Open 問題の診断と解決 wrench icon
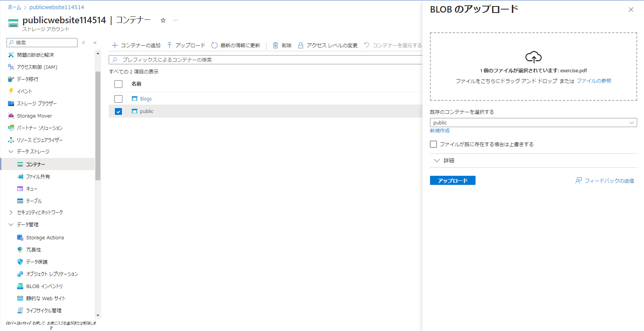The width and height of the screenshot is (644, 331). (x=11, y=55)
